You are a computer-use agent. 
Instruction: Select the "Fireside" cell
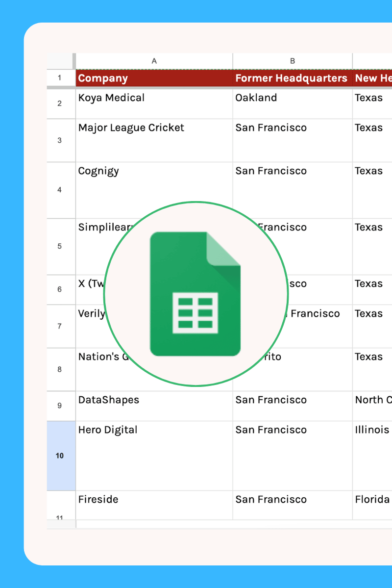[154, 505]
